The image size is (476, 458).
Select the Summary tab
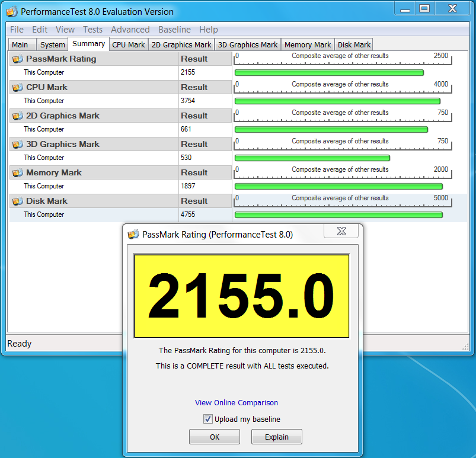(x=89, y=44)
